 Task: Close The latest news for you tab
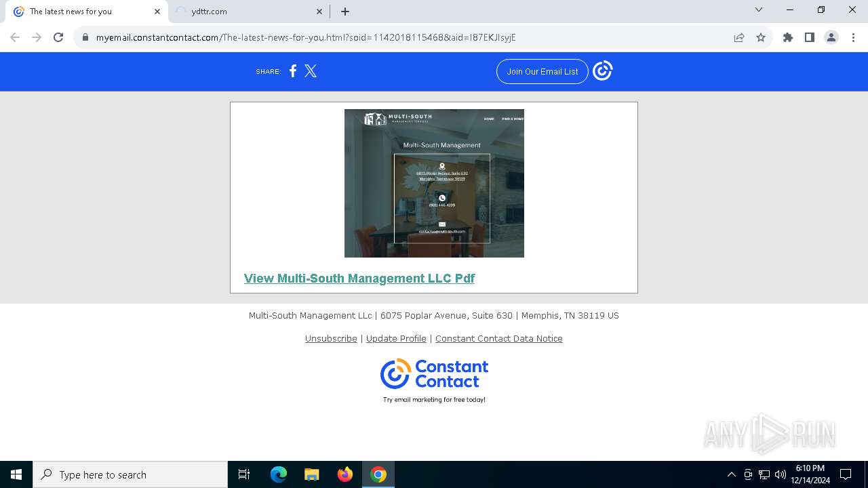[157, 12]
